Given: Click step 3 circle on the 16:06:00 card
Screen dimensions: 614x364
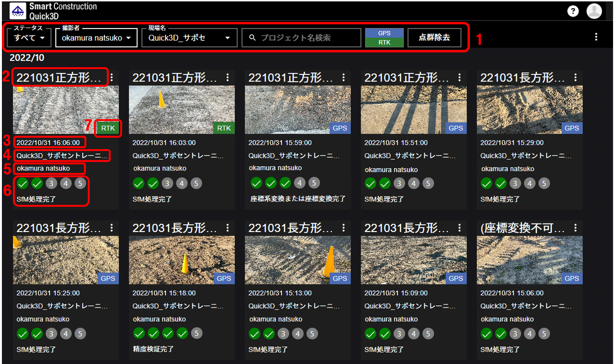Looking at the screenshot, I should click(51, 183).
